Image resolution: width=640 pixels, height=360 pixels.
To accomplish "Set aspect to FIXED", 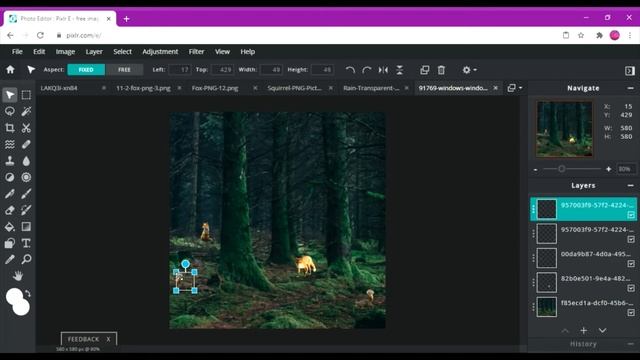I will (x=86, y=70).
